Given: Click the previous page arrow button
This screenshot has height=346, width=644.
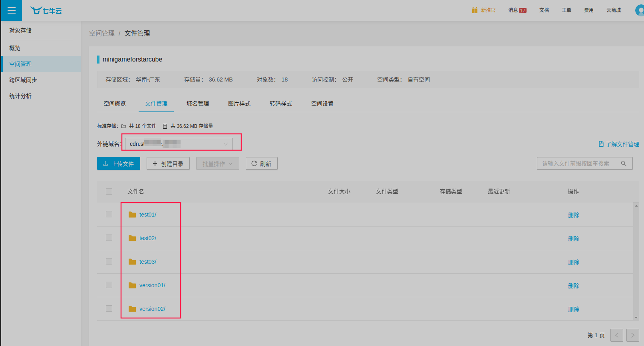Looking at the screenshot, I should tap(617, 335).
